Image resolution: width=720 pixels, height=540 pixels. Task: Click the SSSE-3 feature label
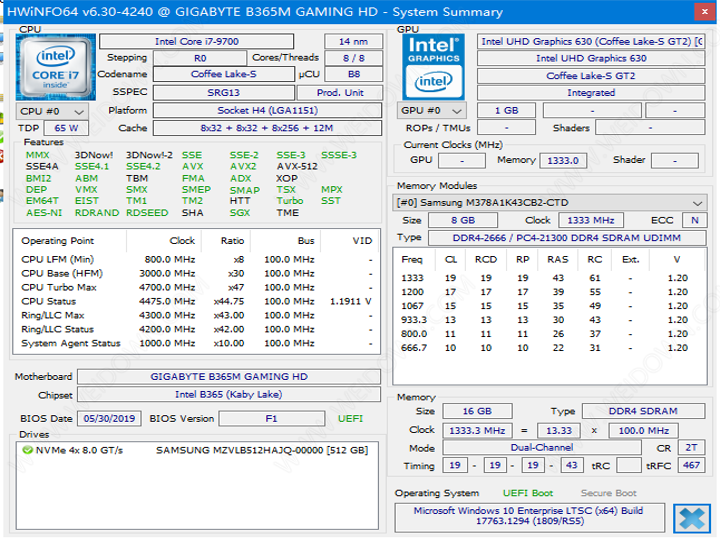(338, 155)
